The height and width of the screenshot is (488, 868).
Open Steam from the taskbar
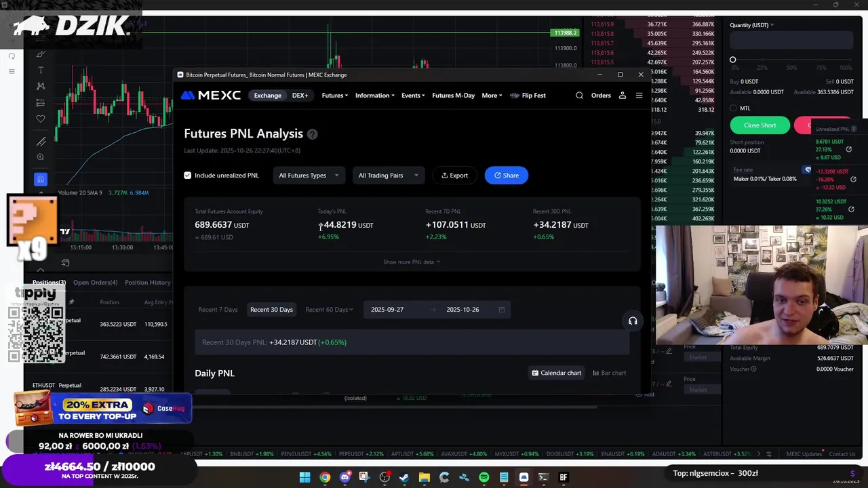404,477
